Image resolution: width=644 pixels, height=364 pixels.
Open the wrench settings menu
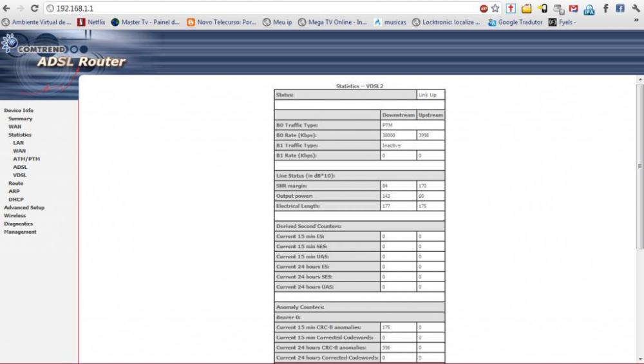636,8
